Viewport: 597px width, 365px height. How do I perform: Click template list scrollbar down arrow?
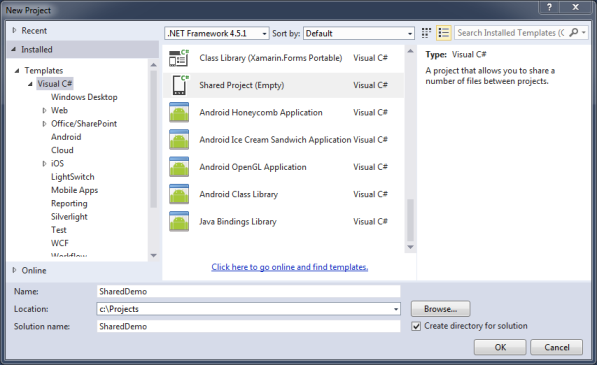(410, 247)
